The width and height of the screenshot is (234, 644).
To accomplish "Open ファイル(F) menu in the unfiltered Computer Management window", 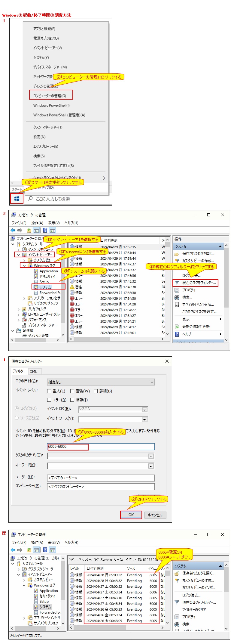I will point(19,223).
